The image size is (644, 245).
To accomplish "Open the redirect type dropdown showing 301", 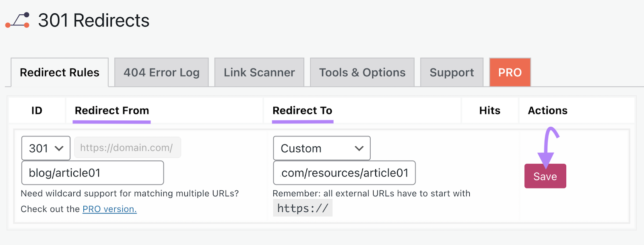I will [45, 148].
